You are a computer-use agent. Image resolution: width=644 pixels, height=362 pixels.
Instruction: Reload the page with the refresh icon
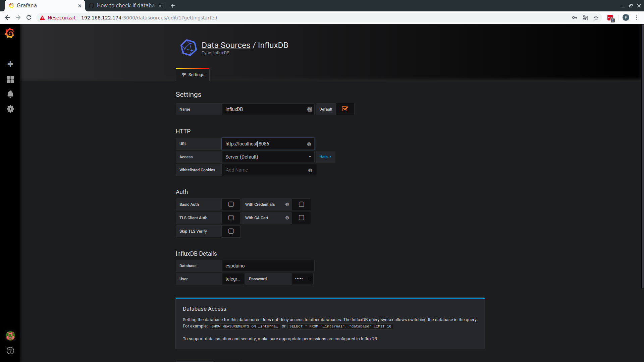(x=29, y=18)
